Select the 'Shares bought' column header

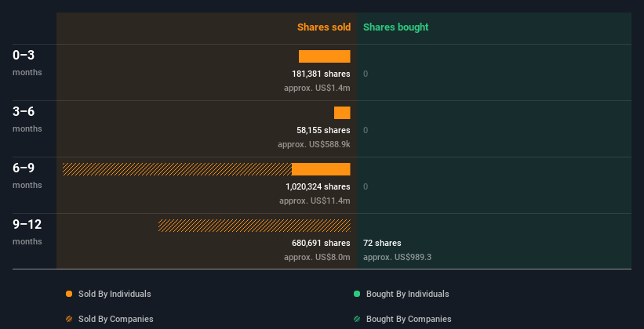tap(396, 27)
